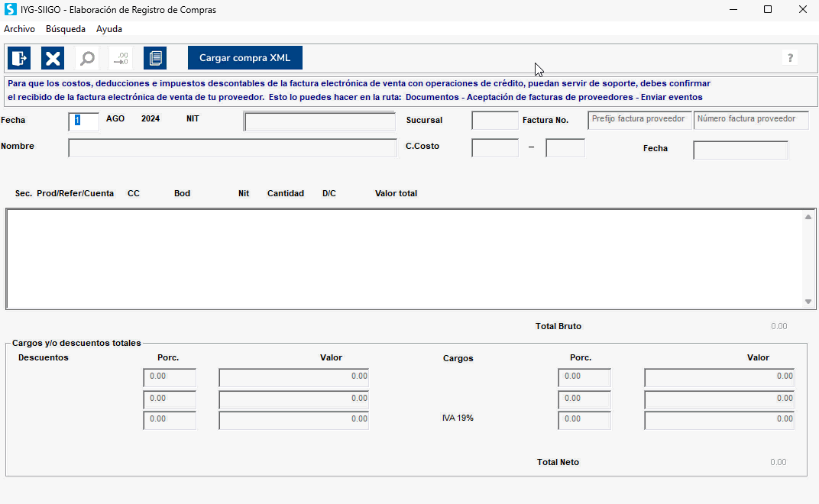Click the grid scrollbar up arrow
This screenshot has height=504, width=819.
point(808,217)
